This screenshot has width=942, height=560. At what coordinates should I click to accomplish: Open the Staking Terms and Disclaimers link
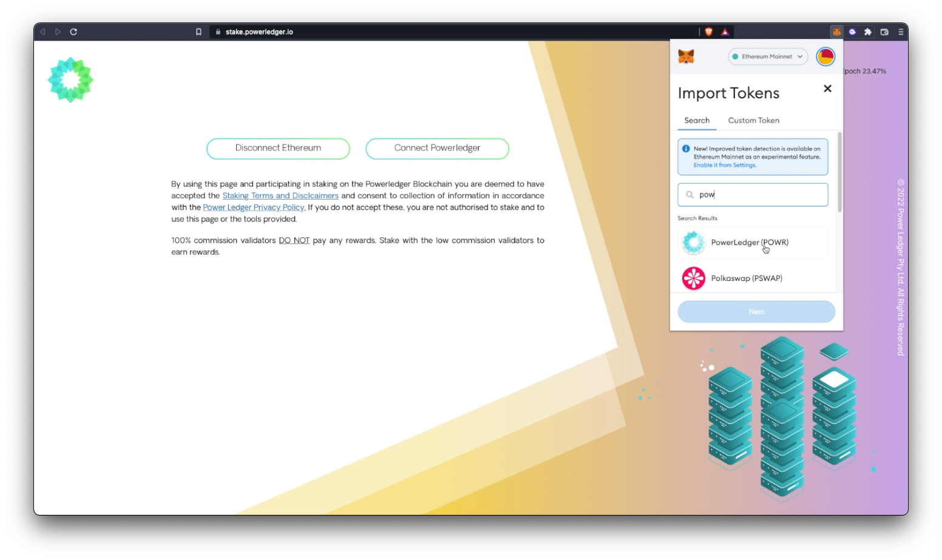click(x=280, y=195)
